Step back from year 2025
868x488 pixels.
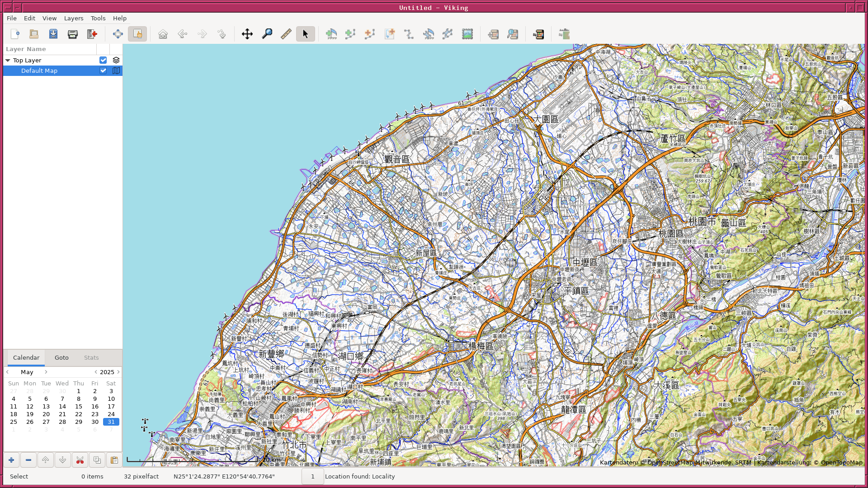(96, 372)
